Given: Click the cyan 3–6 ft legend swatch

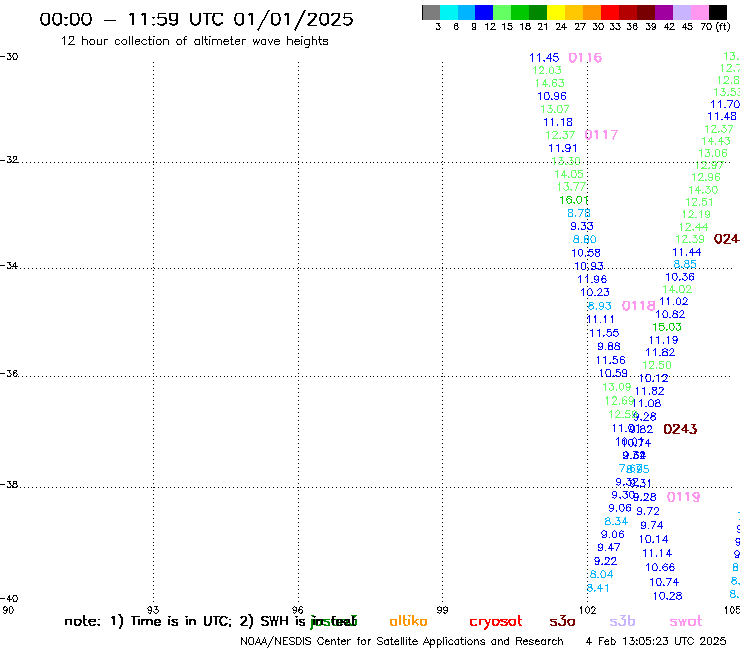Looking at the screenshot, I should (x=449, y=12).
